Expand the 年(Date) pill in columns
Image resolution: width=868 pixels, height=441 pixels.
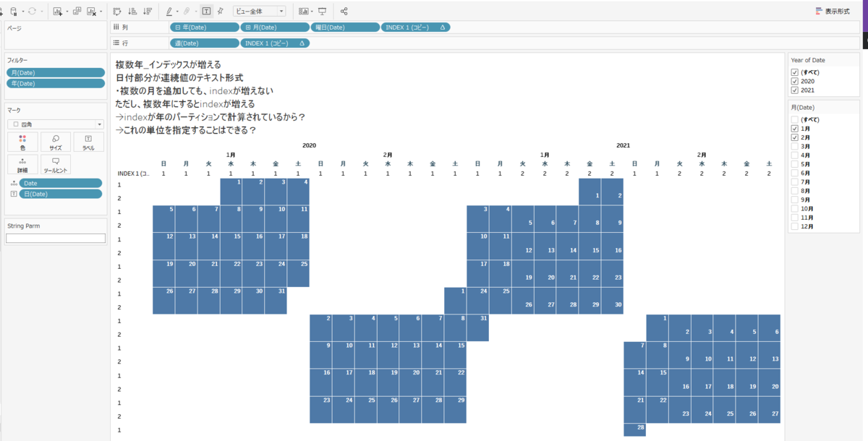point(177,27)
